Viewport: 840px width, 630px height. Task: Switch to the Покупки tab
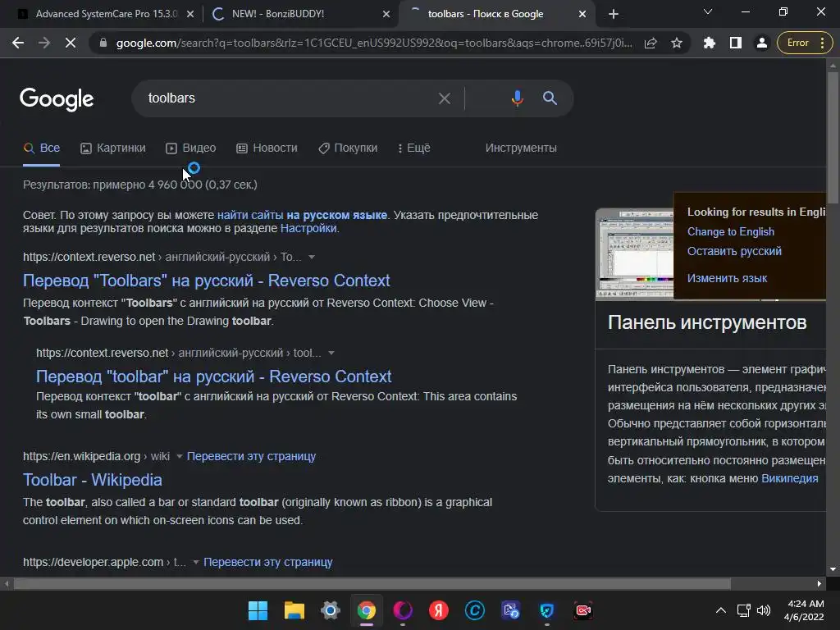348,148
